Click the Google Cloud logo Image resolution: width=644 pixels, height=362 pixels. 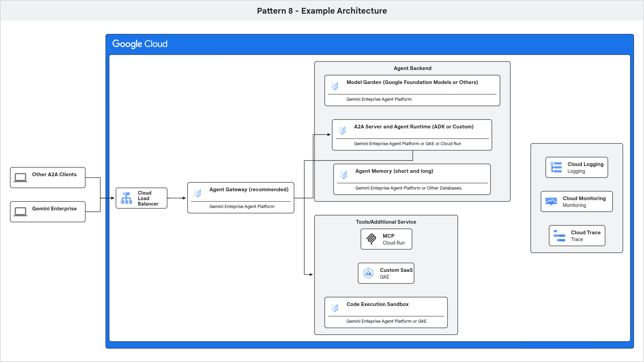pos(140,44)
